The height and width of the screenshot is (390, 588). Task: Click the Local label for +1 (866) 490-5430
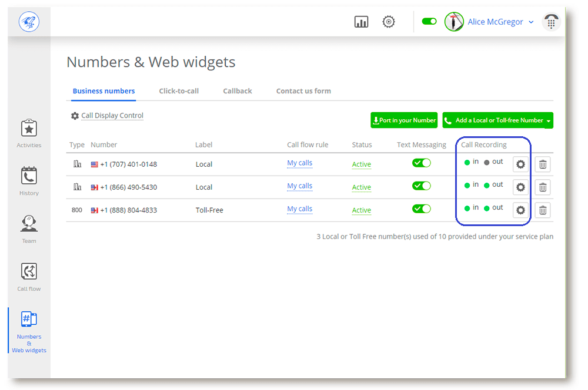pyautogui.click(x=204, y=187)
